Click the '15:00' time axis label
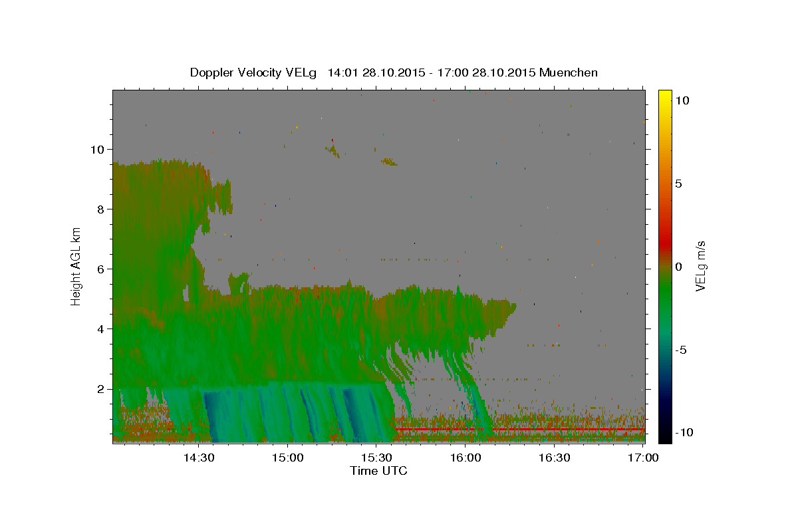Image resolution: width=798 pixels, height=532 pixels. (287, 458)
